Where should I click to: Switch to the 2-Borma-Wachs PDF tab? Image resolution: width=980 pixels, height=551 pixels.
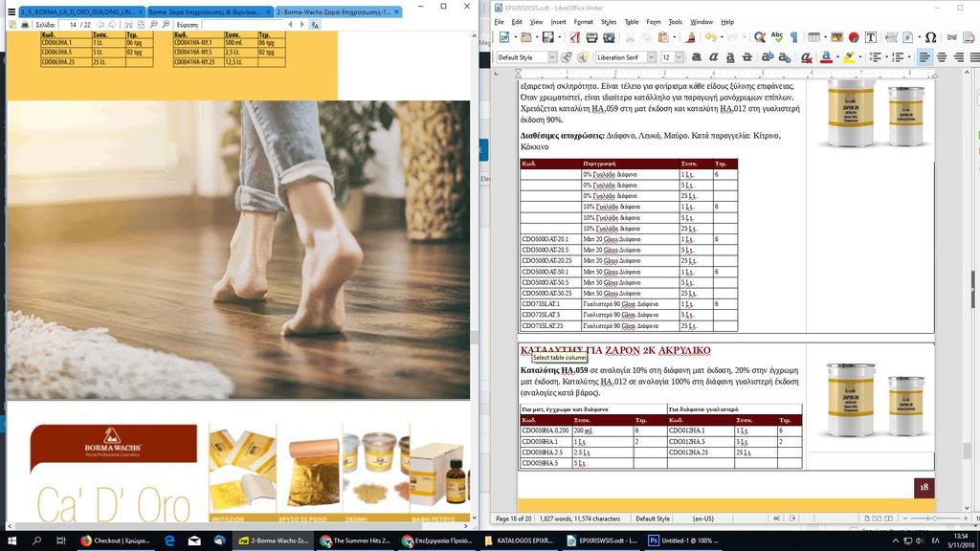(x=338, y=11)
